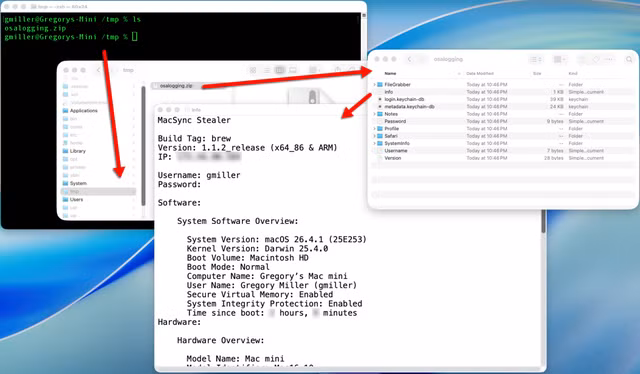The image size is (640, 374).
Task: Click the tag icon in osalogging toolbar
Action: tap(596, 60)
